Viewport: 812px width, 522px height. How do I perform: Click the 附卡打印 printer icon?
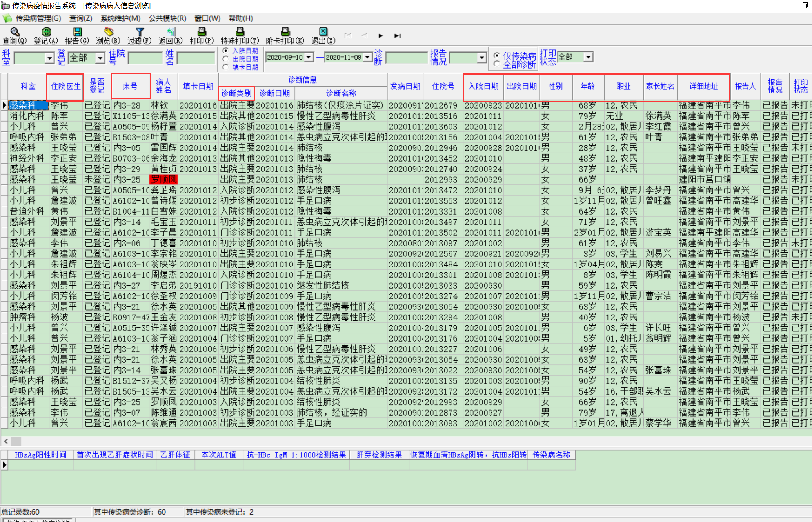[285, 32]
